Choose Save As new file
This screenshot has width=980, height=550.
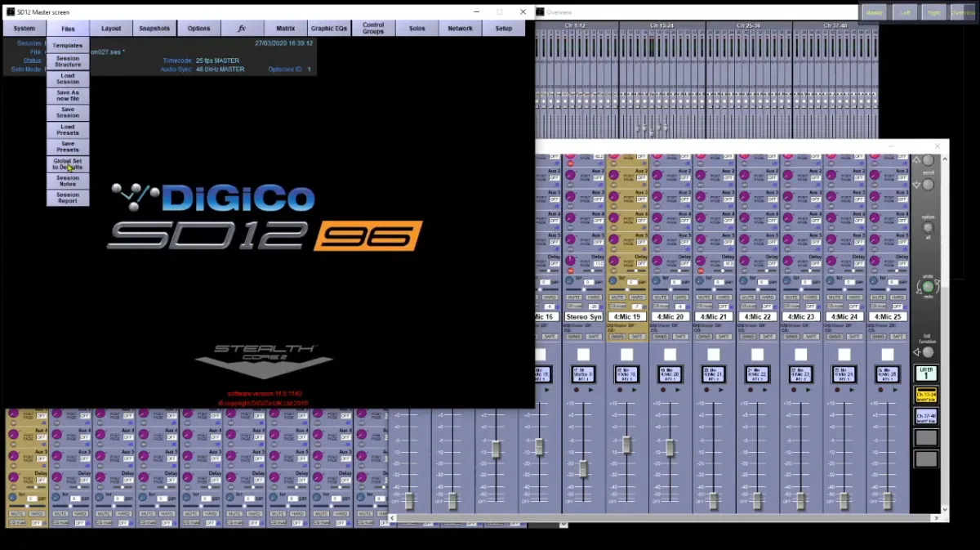68,96
